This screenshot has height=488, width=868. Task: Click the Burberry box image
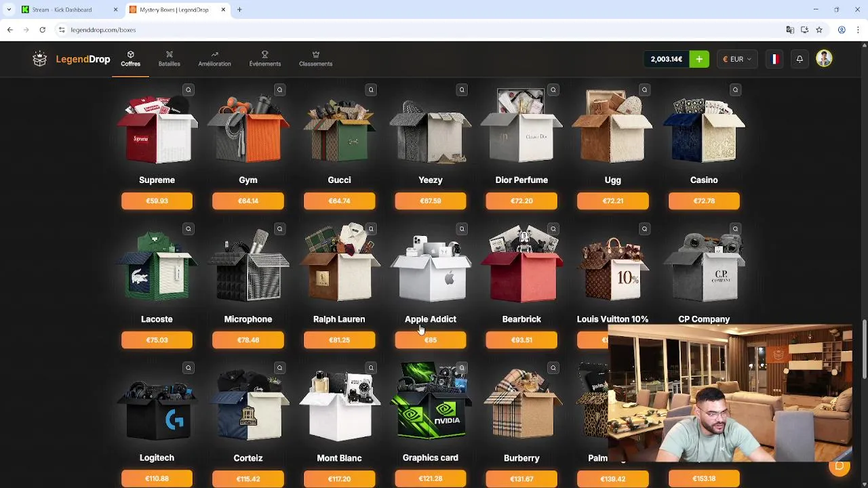click(x=521, y=405)
